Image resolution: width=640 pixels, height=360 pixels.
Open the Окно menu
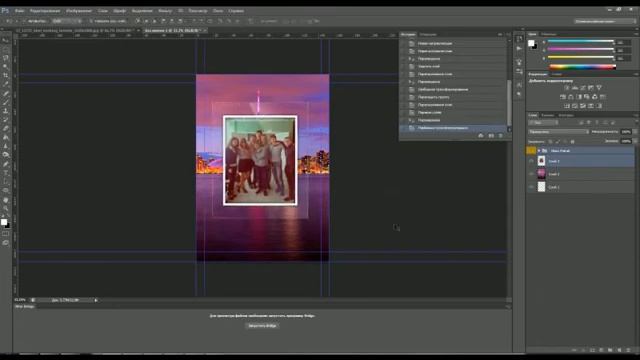218,11
